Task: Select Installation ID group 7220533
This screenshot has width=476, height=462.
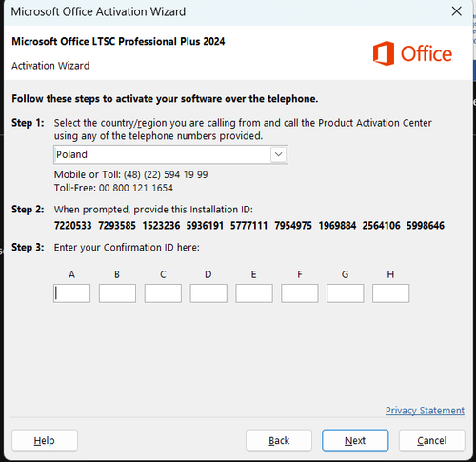Action: point(73,226)
